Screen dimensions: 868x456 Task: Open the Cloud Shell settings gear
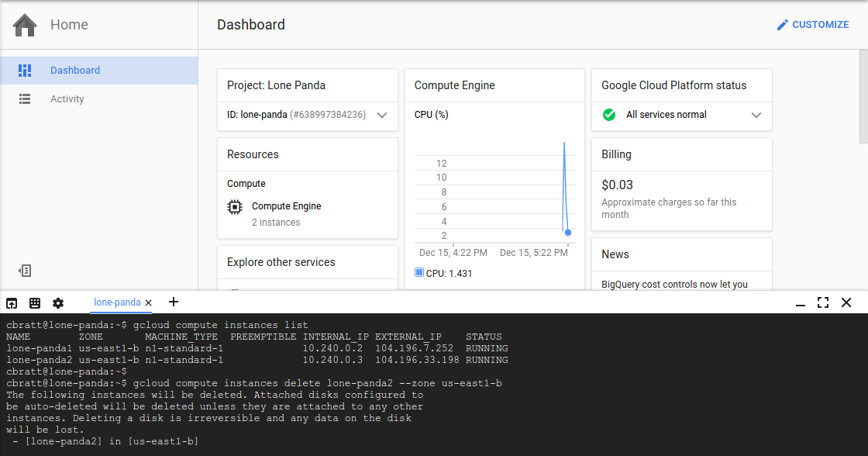point(58,302)
